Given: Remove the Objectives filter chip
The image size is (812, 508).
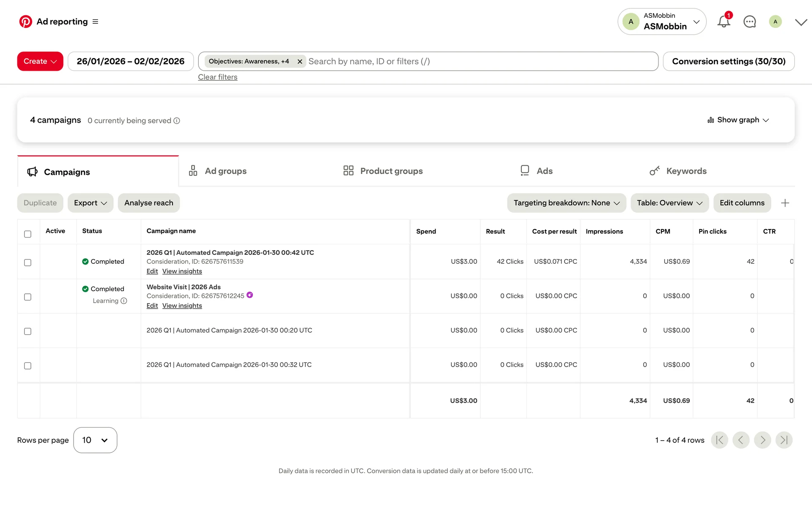Looking at the screenshot, I should [x=300, y=61].
